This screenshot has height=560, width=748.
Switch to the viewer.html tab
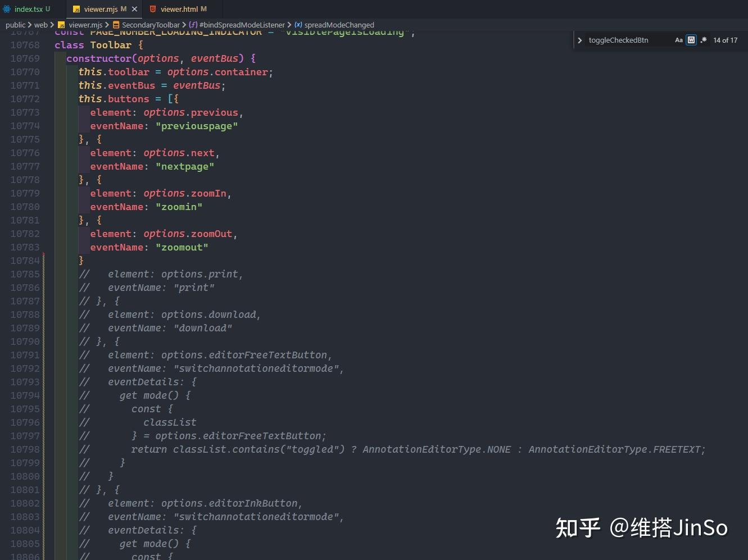180,8
